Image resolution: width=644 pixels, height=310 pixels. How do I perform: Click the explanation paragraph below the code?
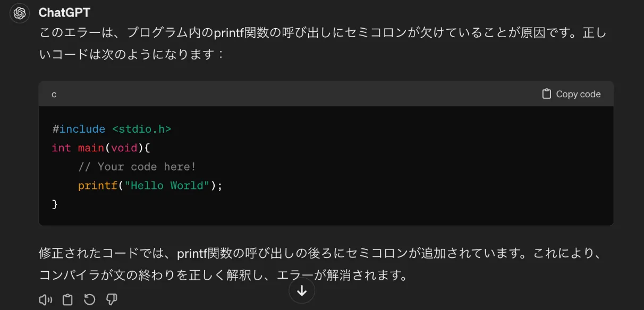(319, 264)
